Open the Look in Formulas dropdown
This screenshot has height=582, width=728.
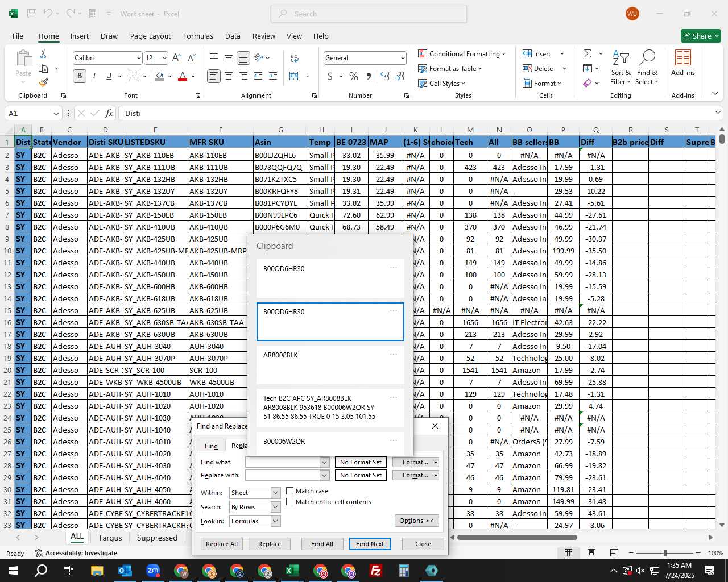tap(275, 521)
